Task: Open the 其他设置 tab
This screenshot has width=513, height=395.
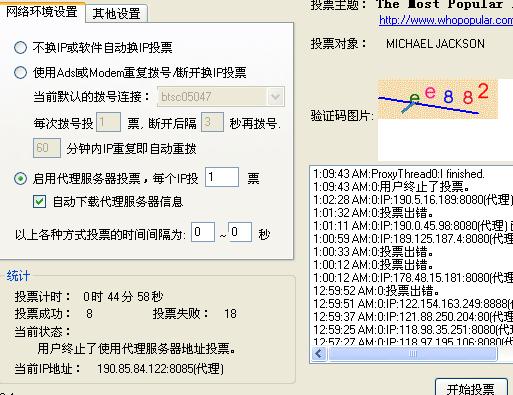Action: point(116,13)
